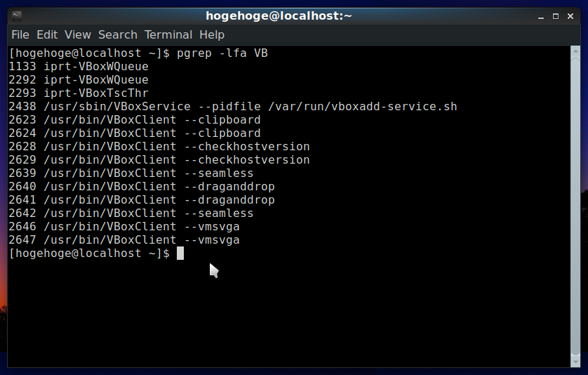Open the Terminal menu
The image size is (588, 375).
click(x=168, y=35)
